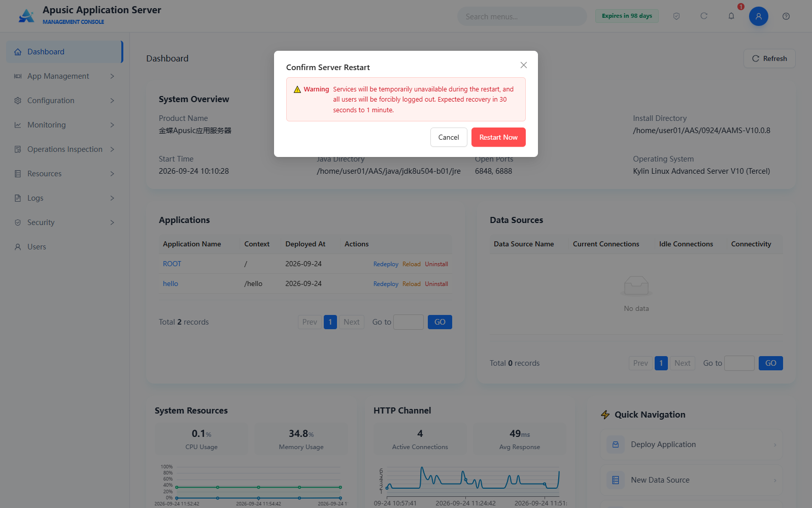Click the App Management sidebar icon
This screenshot has height=508, width=812.
[18, 76]
